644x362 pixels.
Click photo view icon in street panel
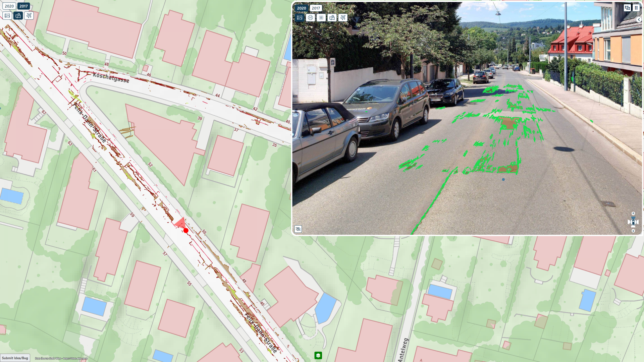click(x=299, y=17)
